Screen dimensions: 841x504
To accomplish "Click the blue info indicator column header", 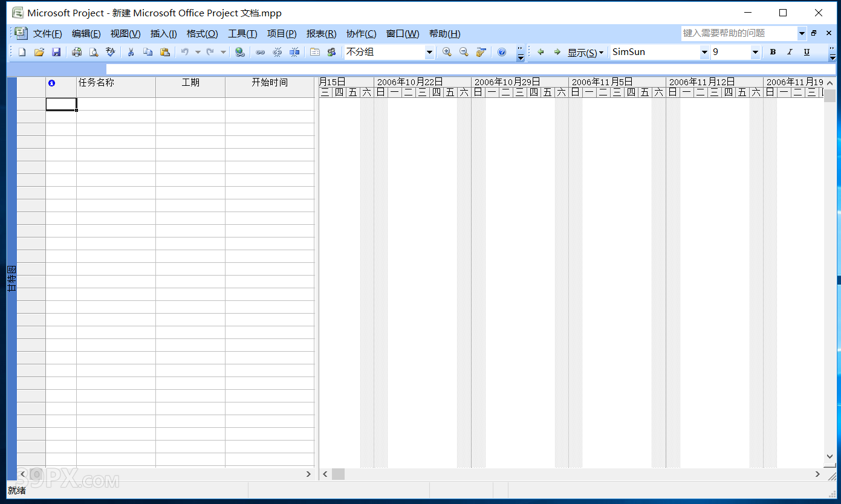I will (x=51, y=83).
